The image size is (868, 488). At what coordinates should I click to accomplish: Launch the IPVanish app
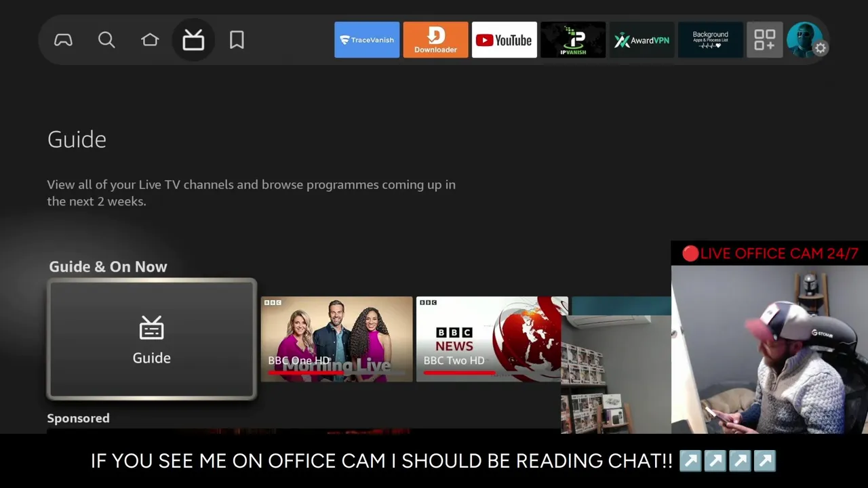pos(573,40)
